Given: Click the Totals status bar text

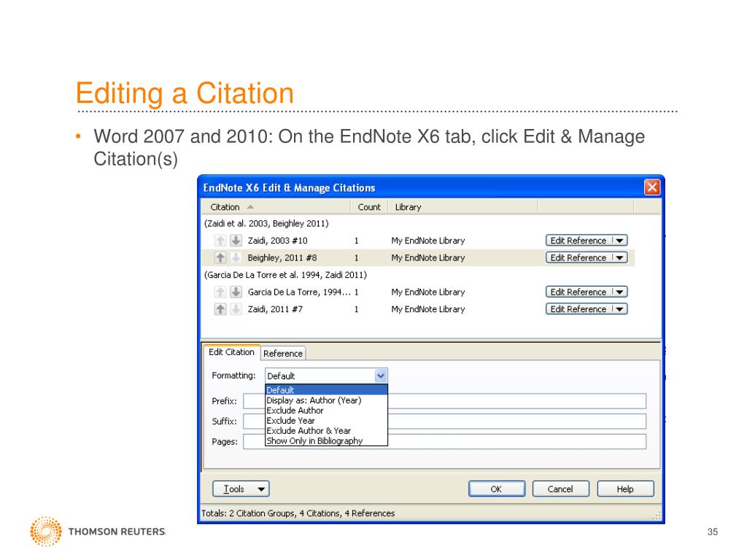Looking at the screenshot, I should tap(298, 513).
